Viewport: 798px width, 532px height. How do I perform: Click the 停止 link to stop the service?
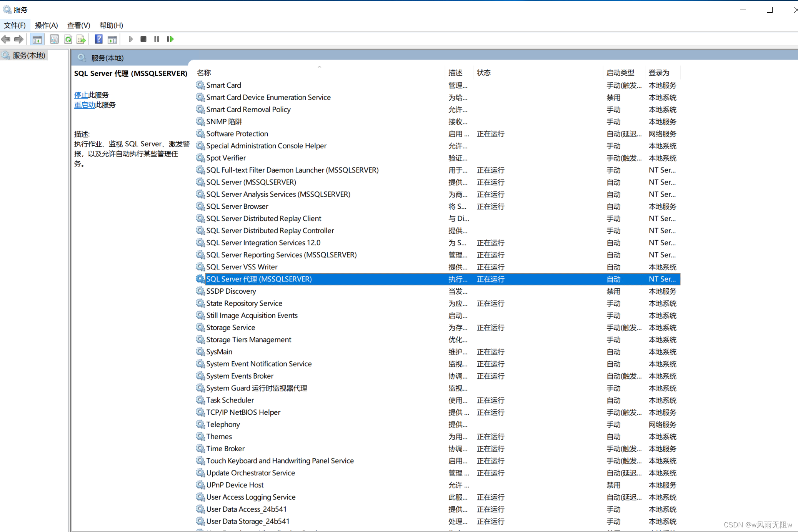click(x=81, y=95)
